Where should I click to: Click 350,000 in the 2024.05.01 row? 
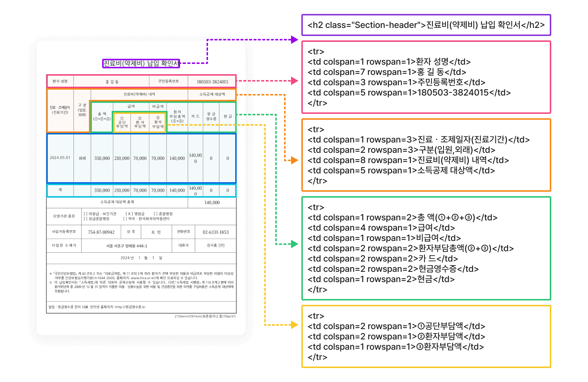[x=102, y=158]
